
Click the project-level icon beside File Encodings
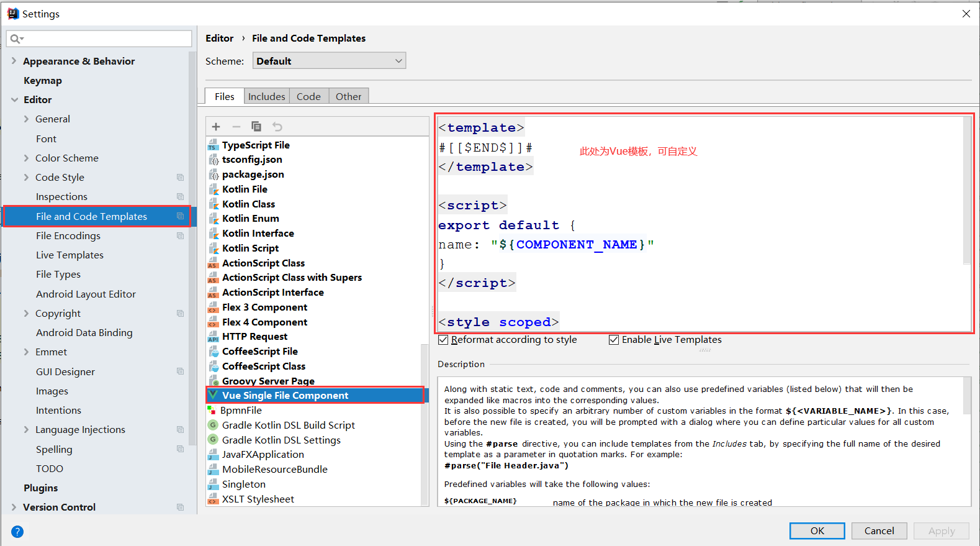(x=180, y=236)
